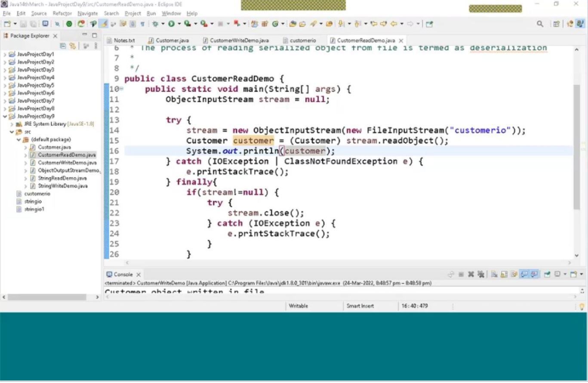Click the Debug bug toolbar icon
Viewport: 588px width, 383px height.
tap(154, 24)
